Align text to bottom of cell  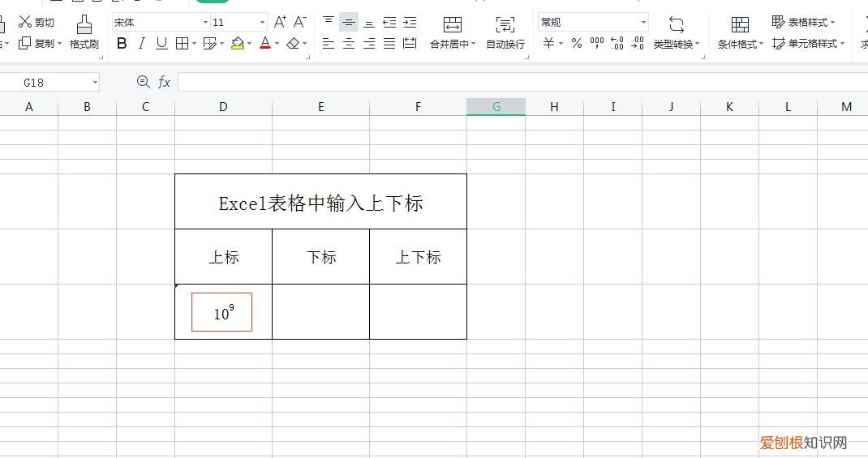(369, 22)
